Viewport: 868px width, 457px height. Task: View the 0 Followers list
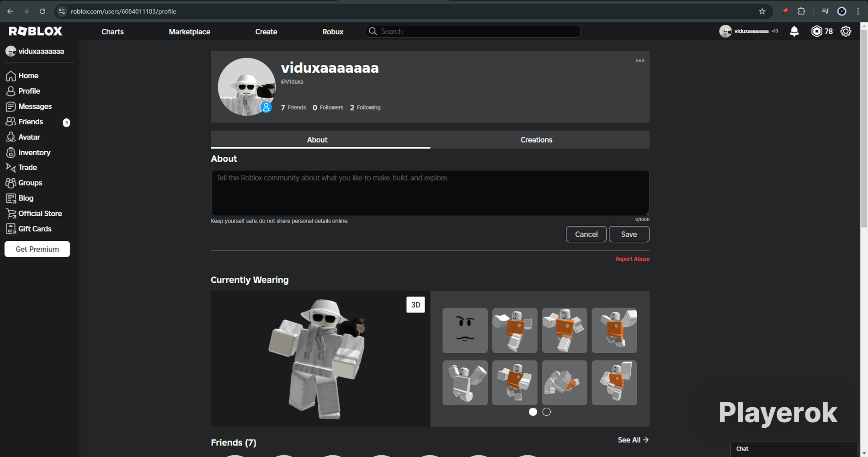tap(328, 107)
